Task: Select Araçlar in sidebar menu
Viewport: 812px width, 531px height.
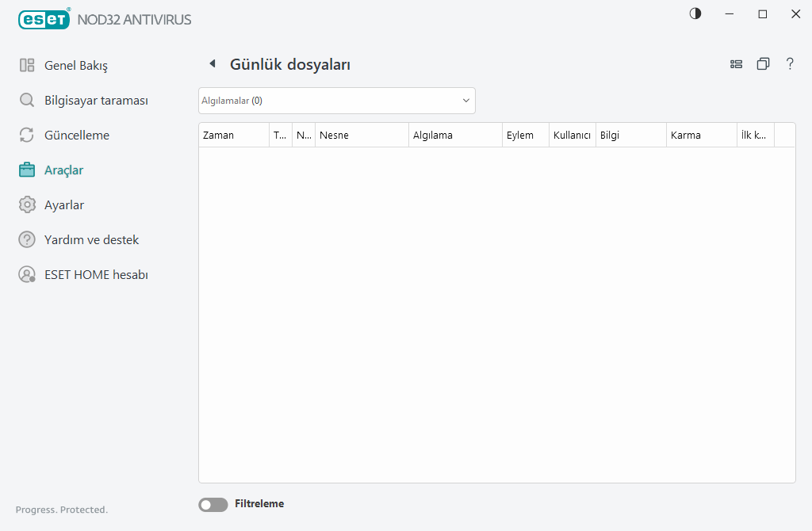Action: 63,170
